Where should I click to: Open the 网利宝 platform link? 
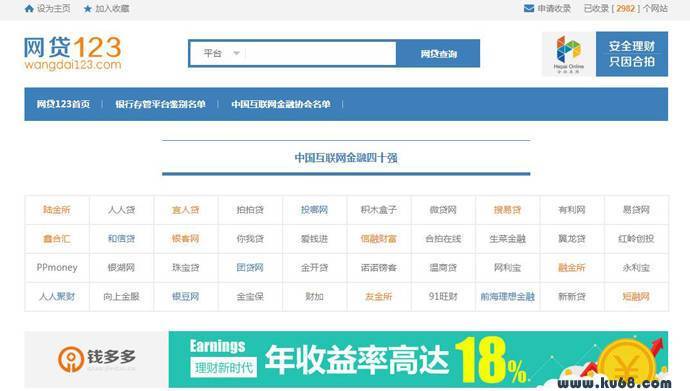pyautogui.click(x=507, y=267)
